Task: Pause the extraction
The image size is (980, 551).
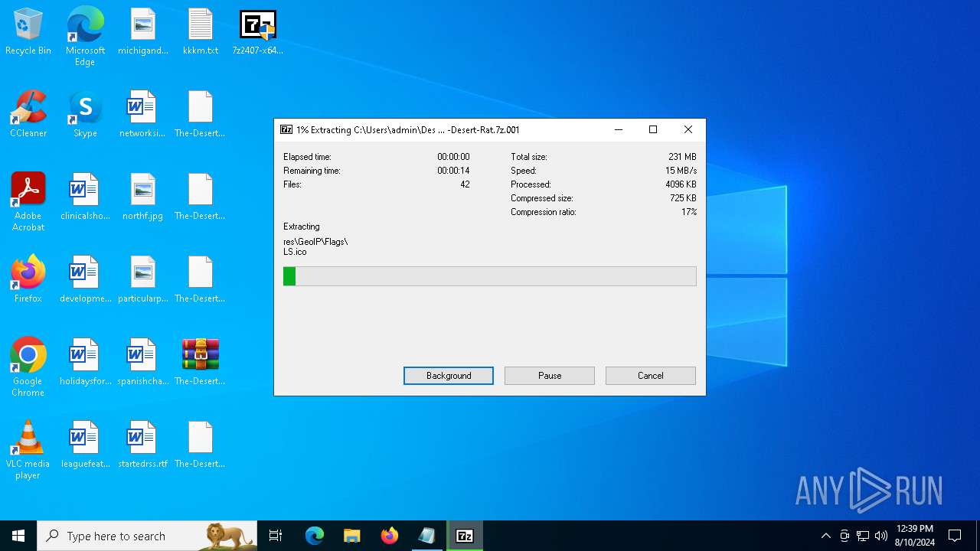Action: pos(550,376)
